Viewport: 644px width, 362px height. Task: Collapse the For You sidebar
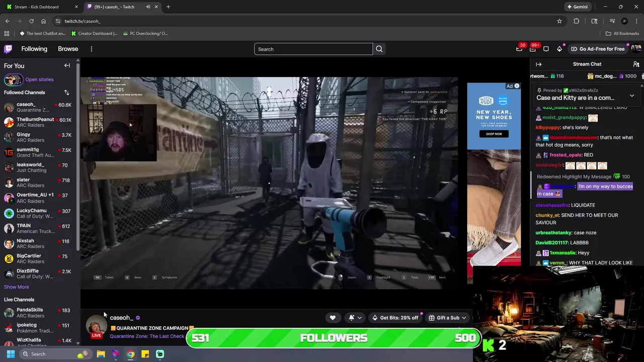tap(67, 65)
